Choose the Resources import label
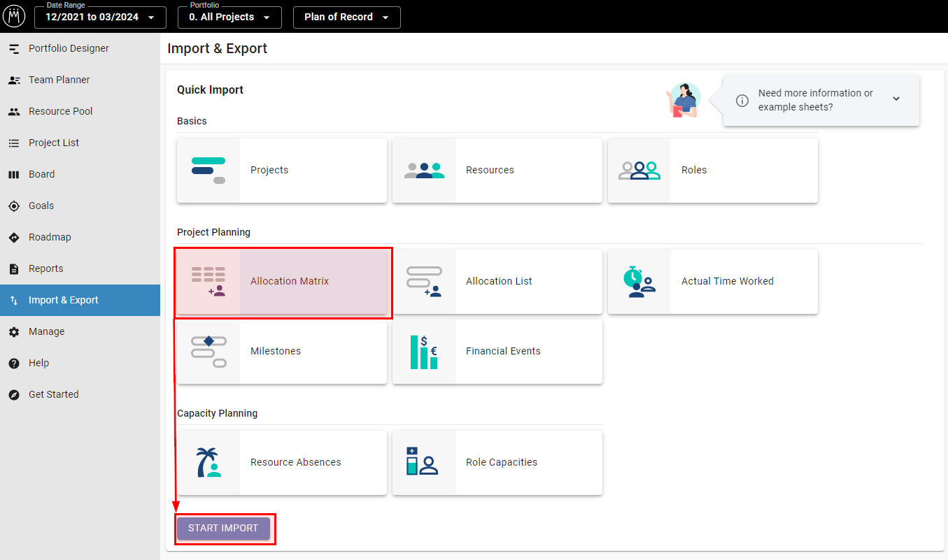The height and width of the screenshot is (560, 948). point(490,171)
